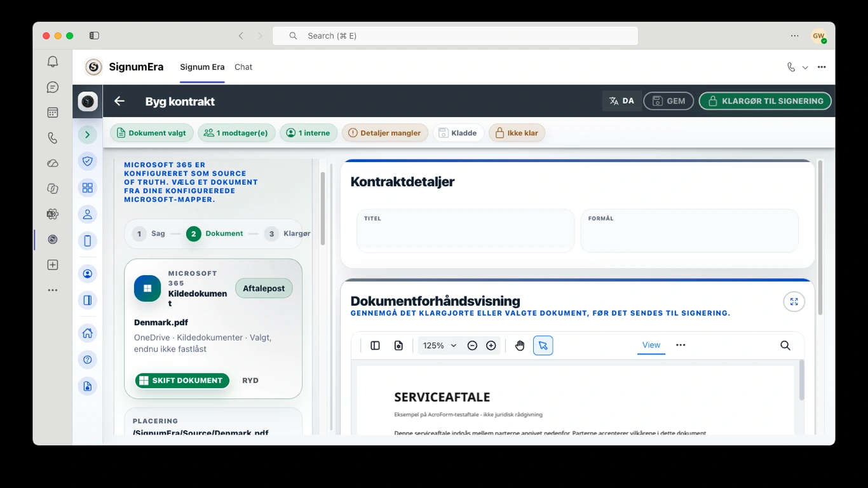Screen dimensions: 868x488
Task: Go to home via sidebar house icon
Action: coord(88,333)
